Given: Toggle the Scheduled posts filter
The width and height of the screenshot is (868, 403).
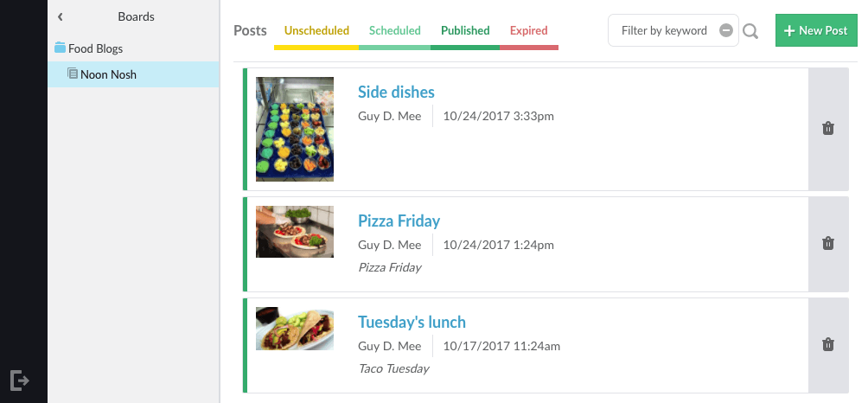Looking at the screenshot, I should 394,31.
